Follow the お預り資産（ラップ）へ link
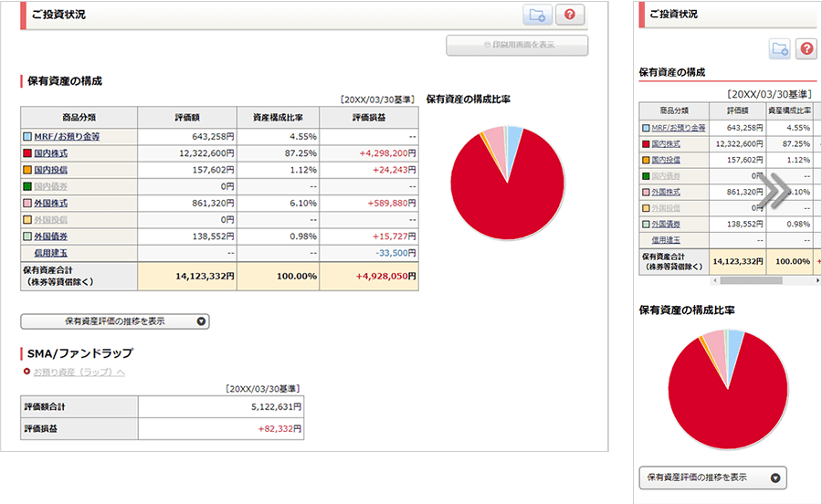 [x=79, y=372]
